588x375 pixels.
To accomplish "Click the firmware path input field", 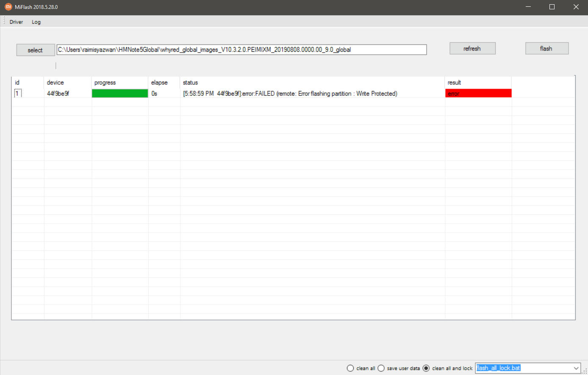I will point(241,50).
